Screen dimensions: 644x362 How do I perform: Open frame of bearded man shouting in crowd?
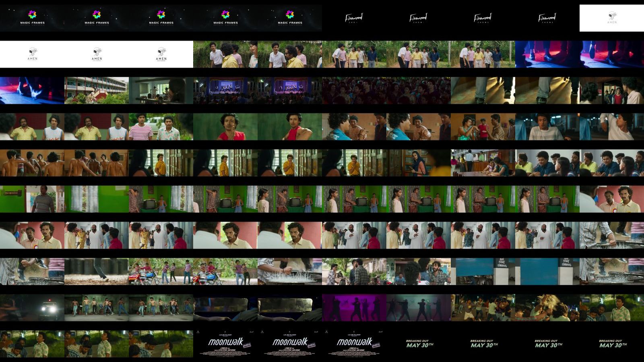419,271
